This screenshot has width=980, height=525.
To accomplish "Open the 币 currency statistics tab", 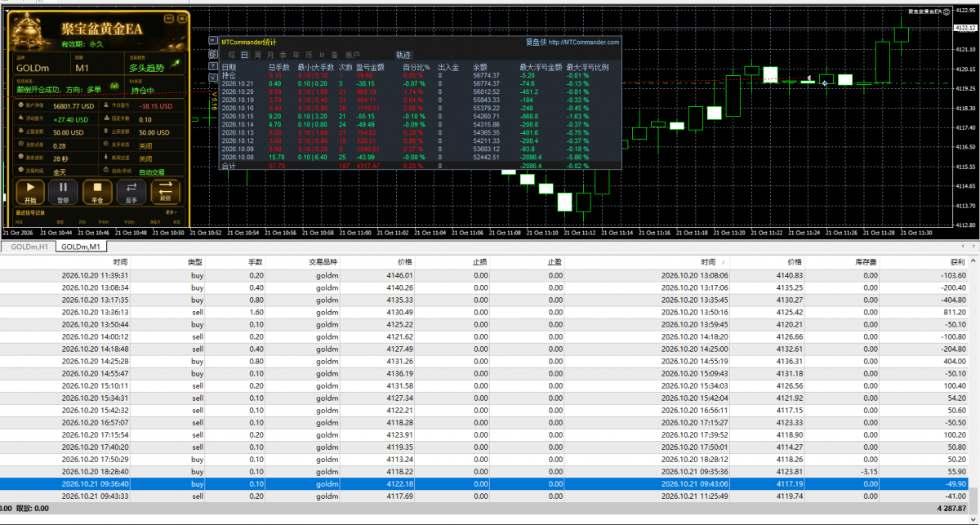I will [308, 55].
